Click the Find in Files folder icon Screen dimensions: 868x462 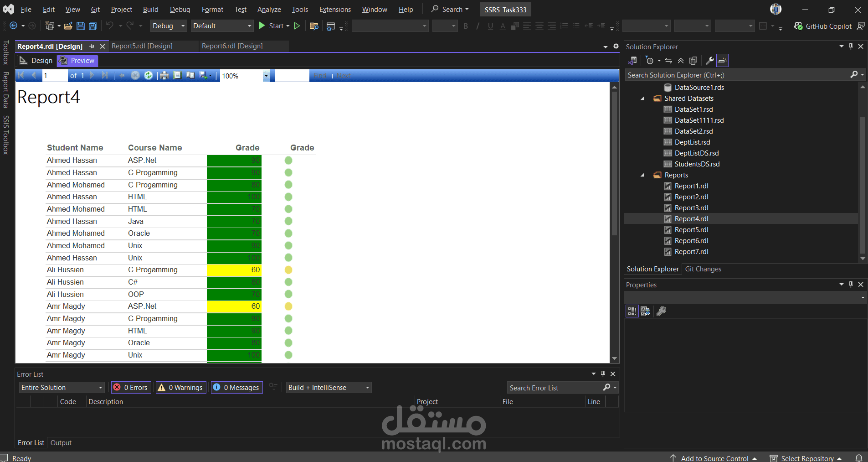click(314, 26)
